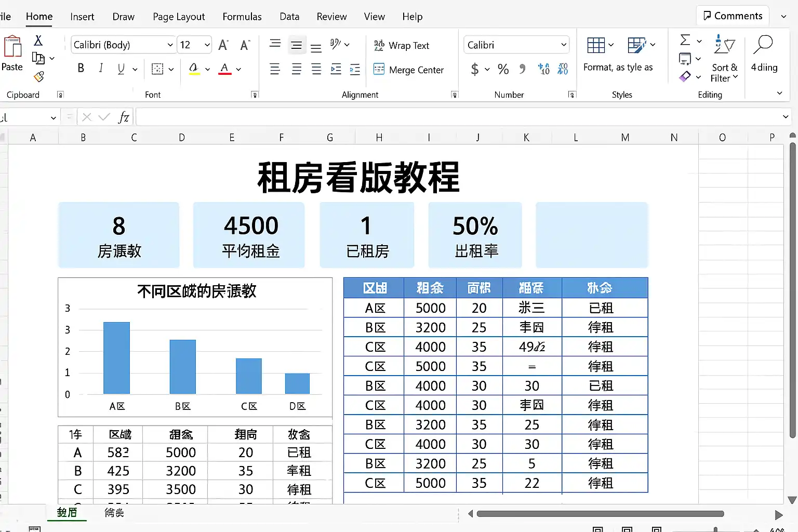Switch to the Formulas ribbon tab

coord(242,17)
